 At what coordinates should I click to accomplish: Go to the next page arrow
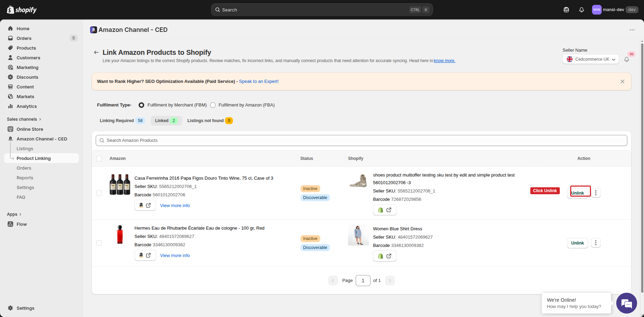390,281
